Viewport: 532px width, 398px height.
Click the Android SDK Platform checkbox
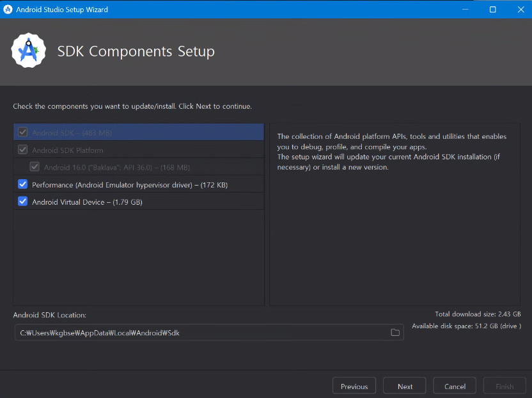click(23, 150)
